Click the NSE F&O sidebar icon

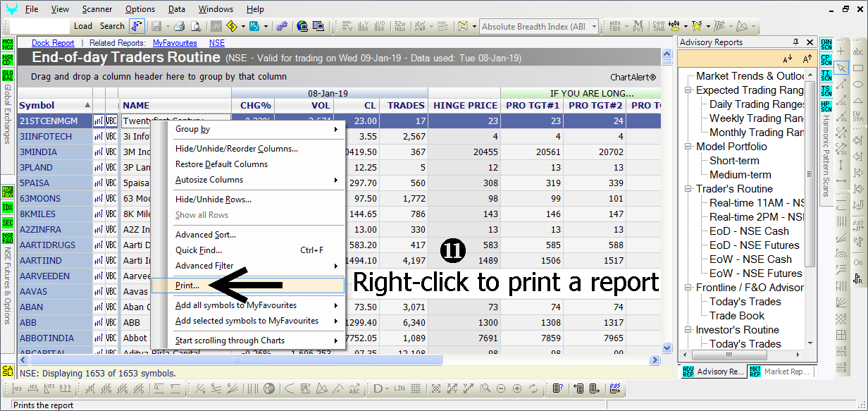click(x=8, y=239)
